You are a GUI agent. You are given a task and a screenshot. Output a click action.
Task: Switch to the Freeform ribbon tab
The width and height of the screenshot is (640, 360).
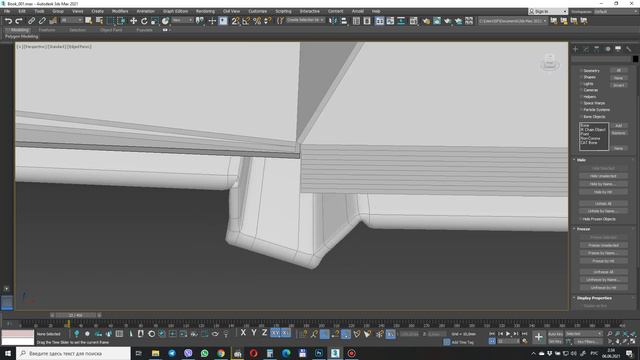click(47, 30)
